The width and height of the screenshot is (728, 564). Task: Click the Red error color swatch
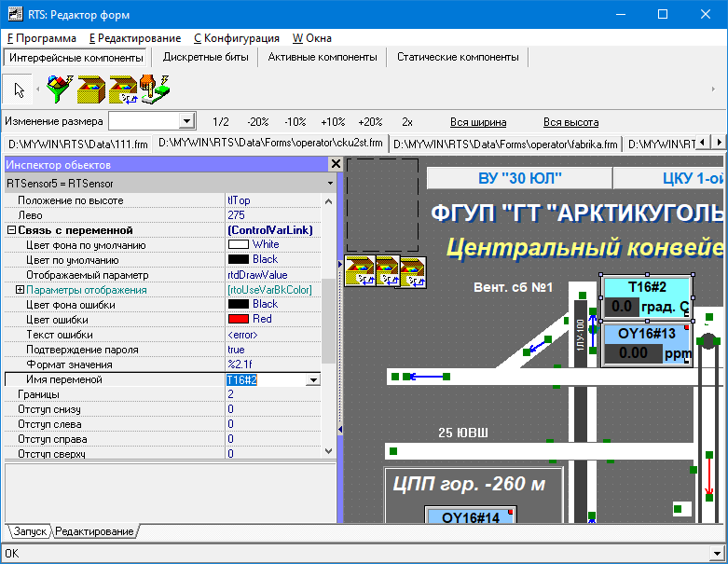pos(239,319)
